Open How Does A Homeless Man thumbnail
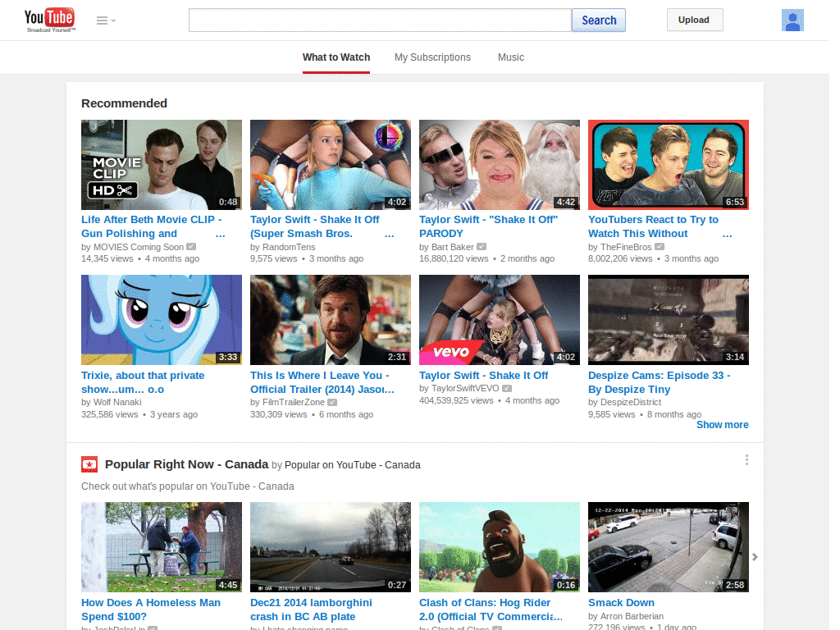The width and height of the screenshot is (840, 630). [162, 547]
